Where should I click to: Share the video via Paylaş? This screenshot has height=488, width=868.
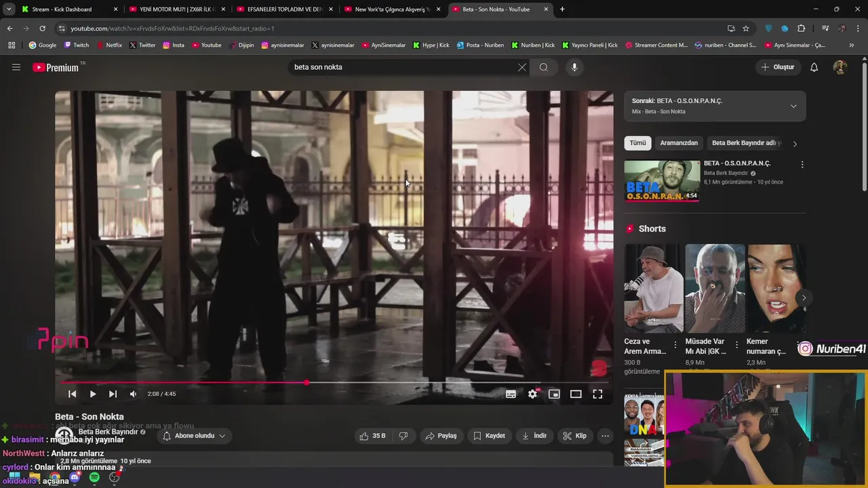click(x=441, y=436)
